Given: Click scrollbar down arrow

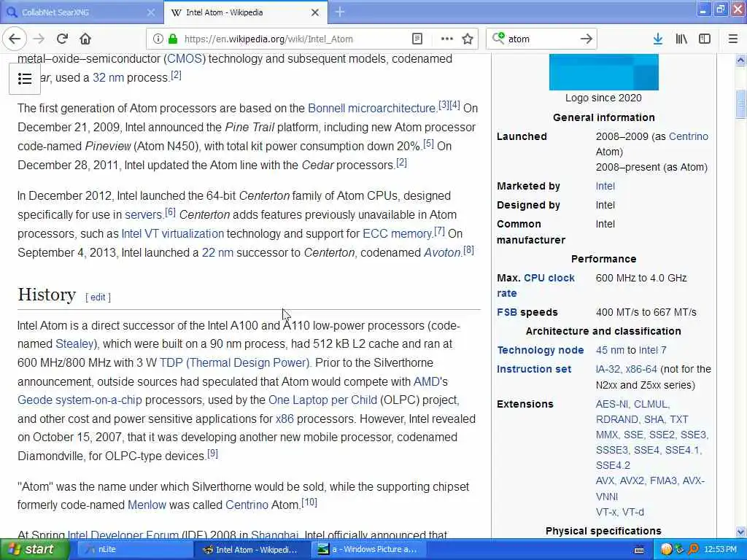Looking at the screenshot, I should point(740,532).
